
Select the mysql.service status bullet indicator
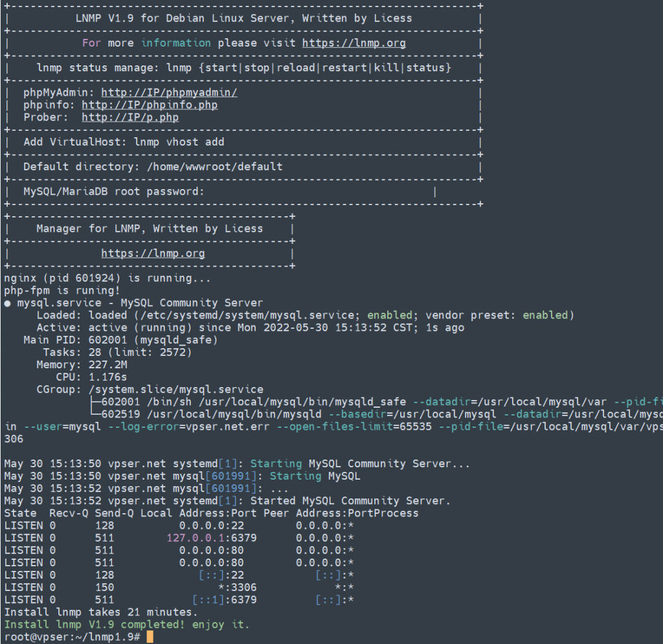6,302
